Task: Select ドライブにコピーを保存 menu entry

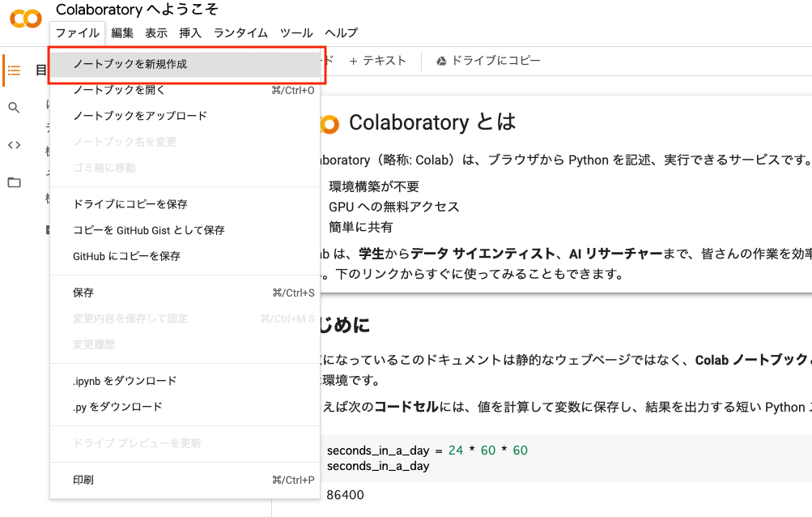Action: click(185, 204)
